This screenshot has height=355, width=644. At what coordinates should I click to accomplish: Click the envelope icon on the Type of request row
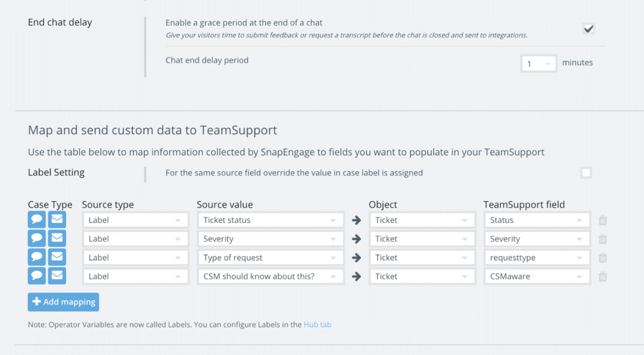[57, 257]
